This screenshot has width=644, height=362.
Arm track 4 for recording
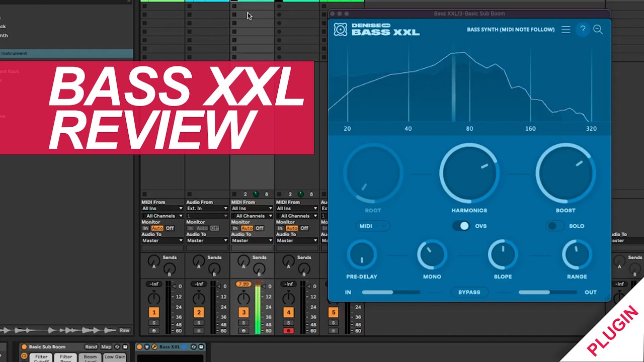click(x=288, y=331)
